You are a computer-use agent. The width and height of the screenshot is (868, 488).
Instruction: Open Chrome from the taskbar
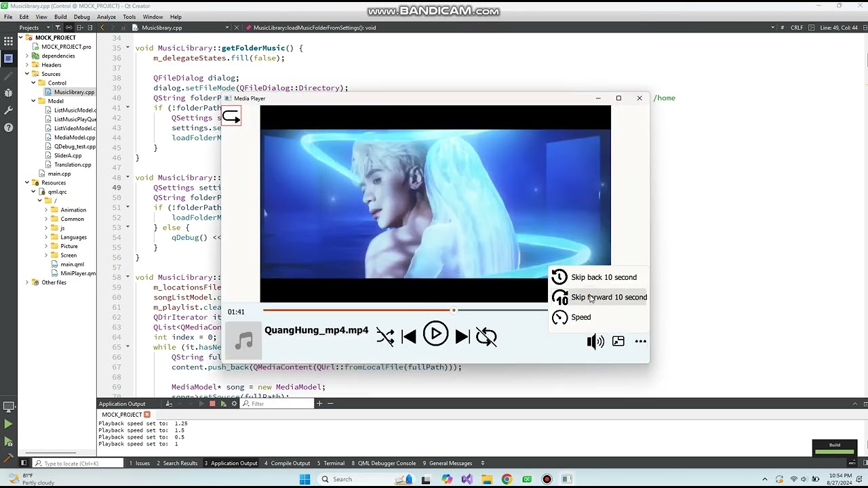(507, 479)
